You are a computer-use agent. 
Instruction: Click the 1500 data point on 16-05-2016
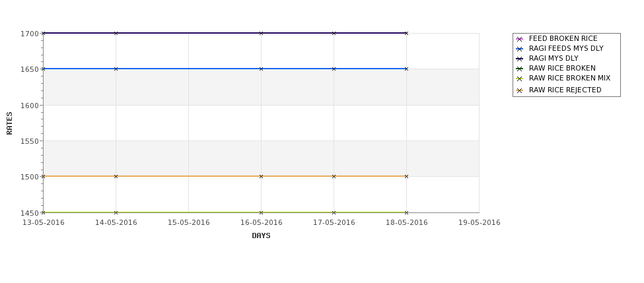[261, 176]
